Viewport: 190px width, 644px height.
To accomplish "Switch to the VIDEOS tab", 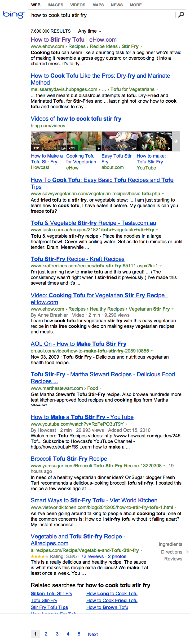I will point(78,5).
